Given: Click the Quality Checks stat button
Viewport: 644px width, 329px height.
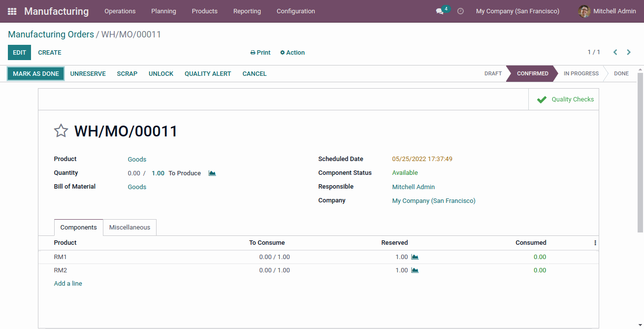Looking at the screenshot, I should coord(564,99).
